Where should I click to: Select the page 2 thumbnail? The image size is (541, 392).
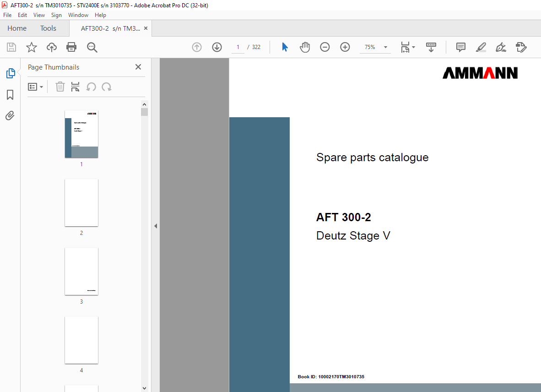(81, 202)
